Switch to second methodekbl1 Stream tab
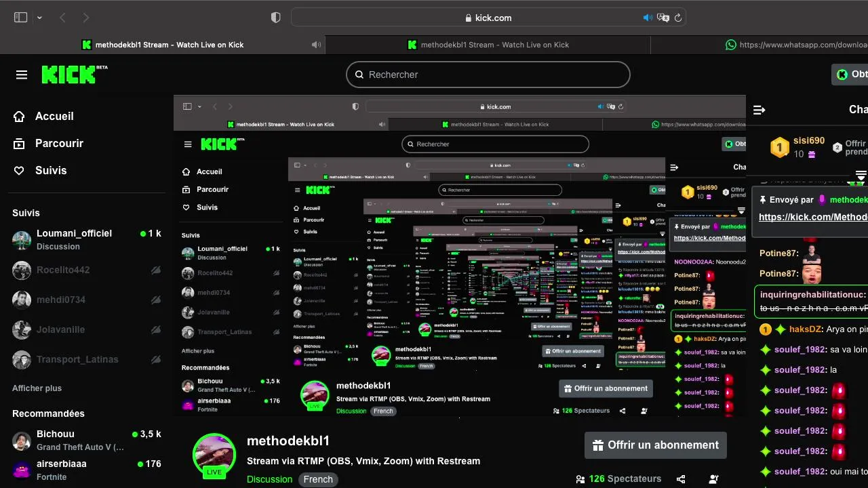Viewport: 868px width, 488px height. 488,45
